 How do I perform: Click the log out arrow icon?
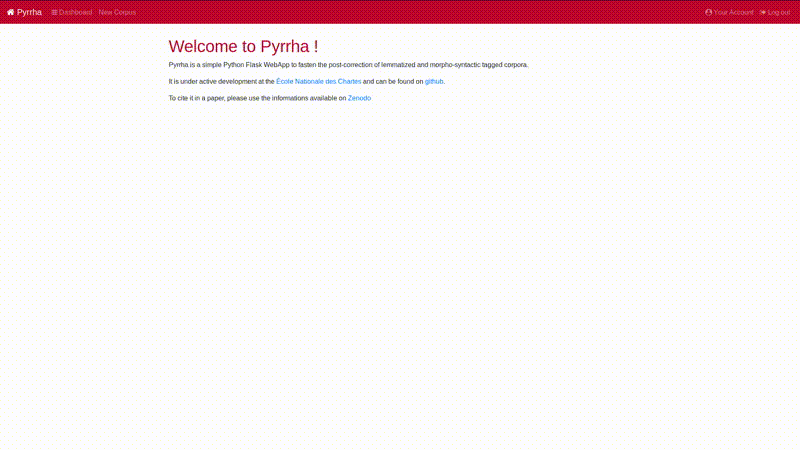tap(763, 12)
